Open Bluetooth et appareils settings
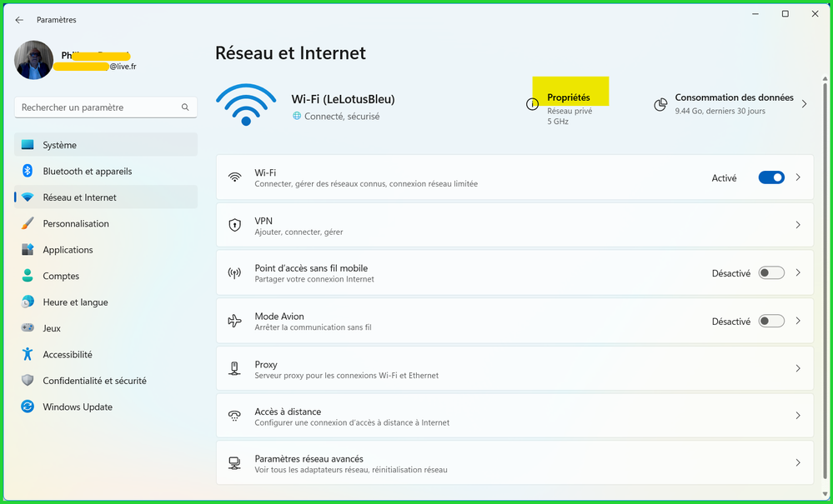 [x=106, y=171]
